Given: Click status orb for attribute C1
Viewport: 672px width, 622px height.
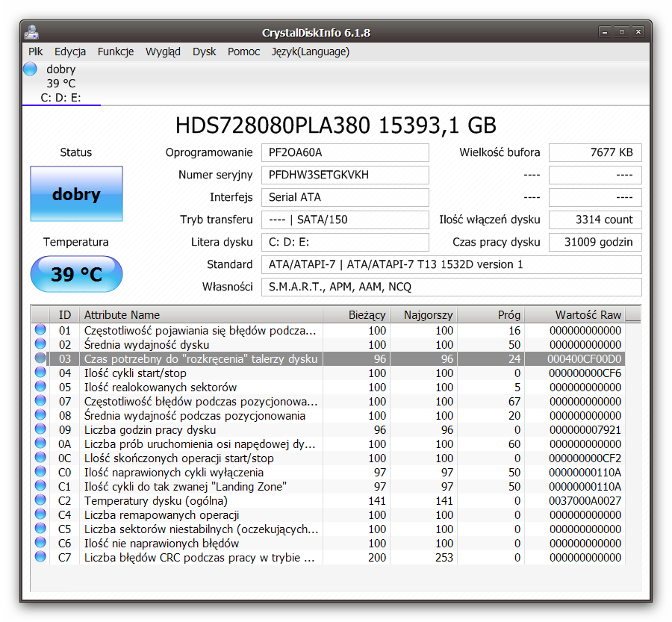Looking at the screenshot, I should point(40,485).
